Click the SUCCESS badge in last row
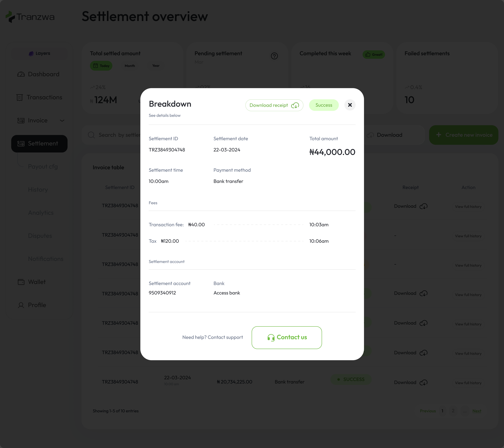 351,379
